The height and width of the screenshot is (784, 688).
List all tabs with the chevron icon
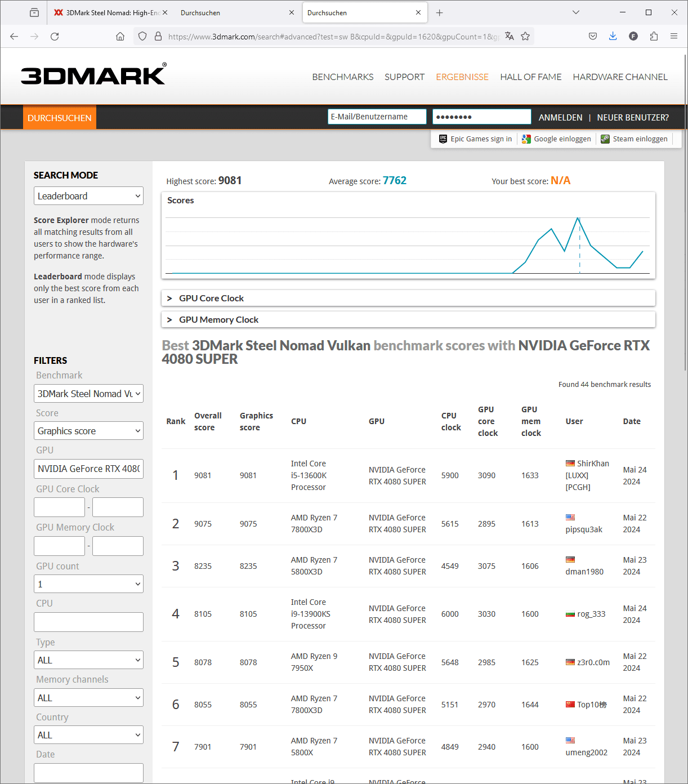[x=575, y=12]
